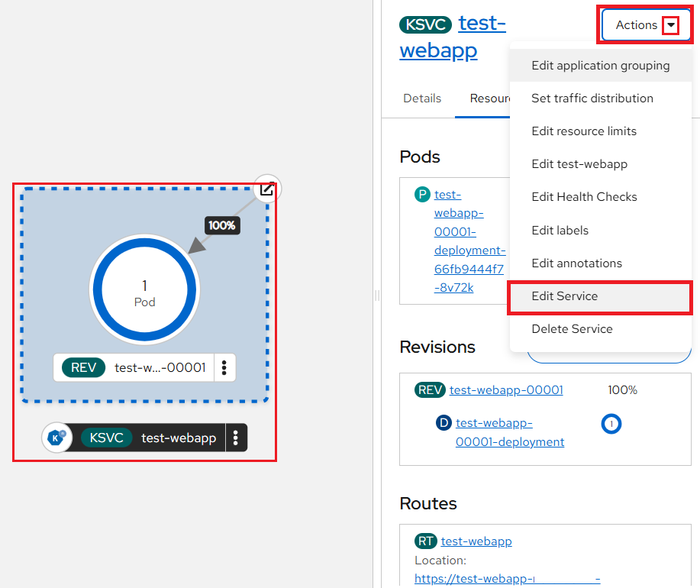Select Edit Service from the menu

click(x=565, y=296)
